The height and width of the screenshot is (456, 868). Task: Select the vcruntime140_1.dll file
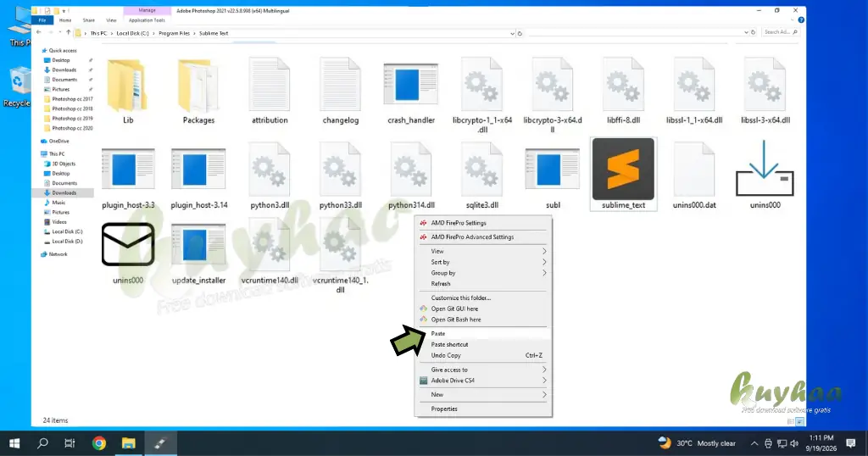(x=341, y=255)
